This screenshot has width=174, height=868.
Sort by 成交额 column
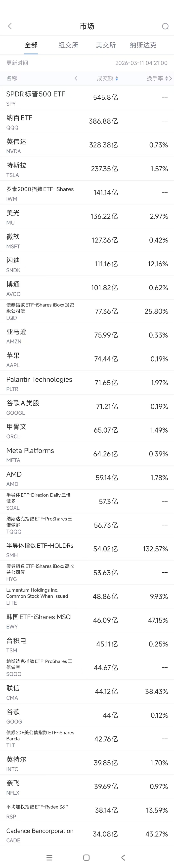click(107, 78)
